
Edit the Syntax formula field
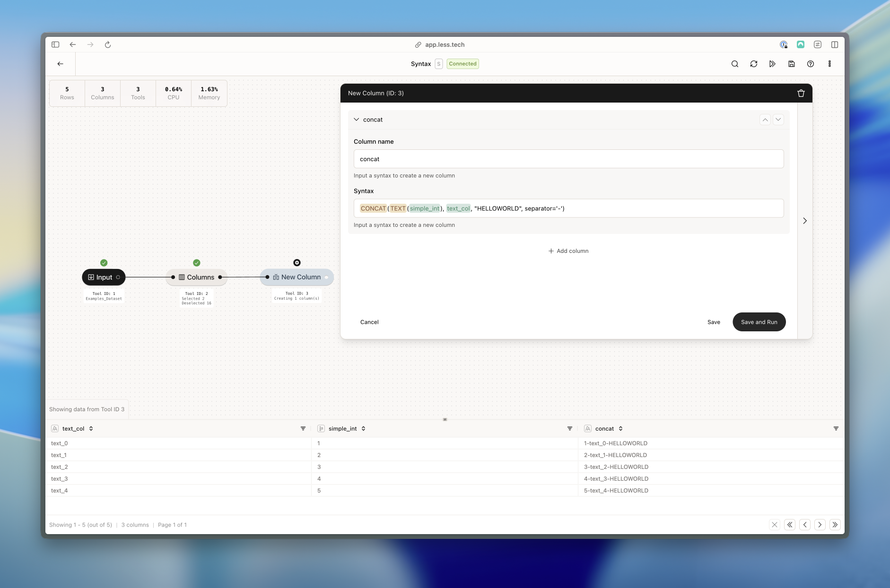coord(568,208)
